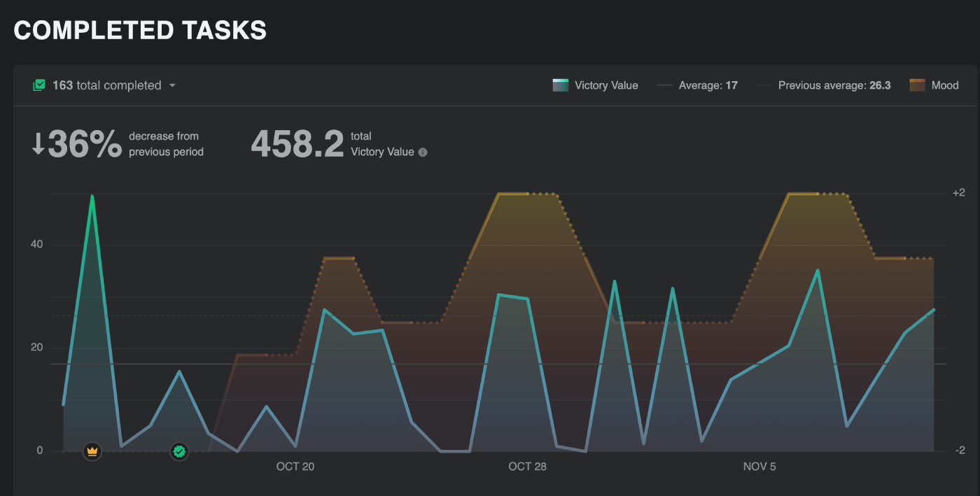The width and height of the screenshot is (980, 496).
Task: Toggle the "Previous average: 26.3" legend entry
Action: (x=834, y=85)
